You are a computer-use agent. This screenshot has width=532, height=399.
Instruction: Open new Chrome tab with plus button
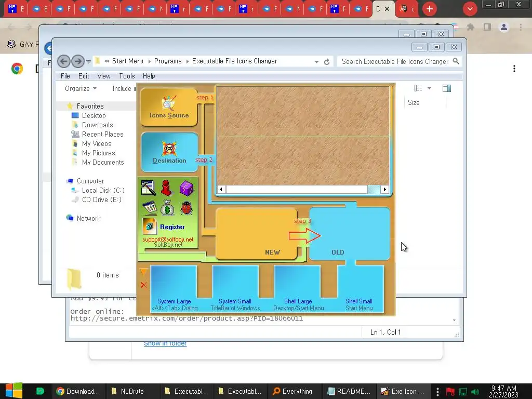pyautogui.click(x=430, y=9)
